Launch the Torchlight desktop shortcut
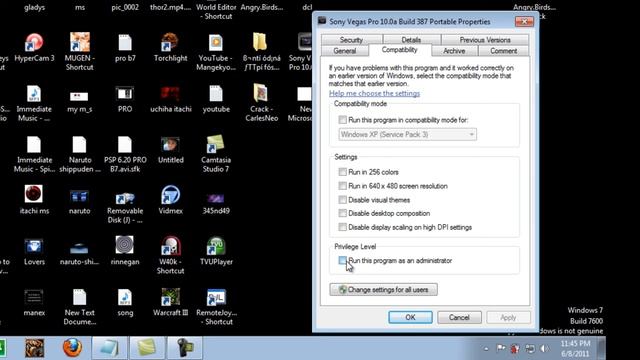This screenshot has width=640, height=360. pos(170,43)
